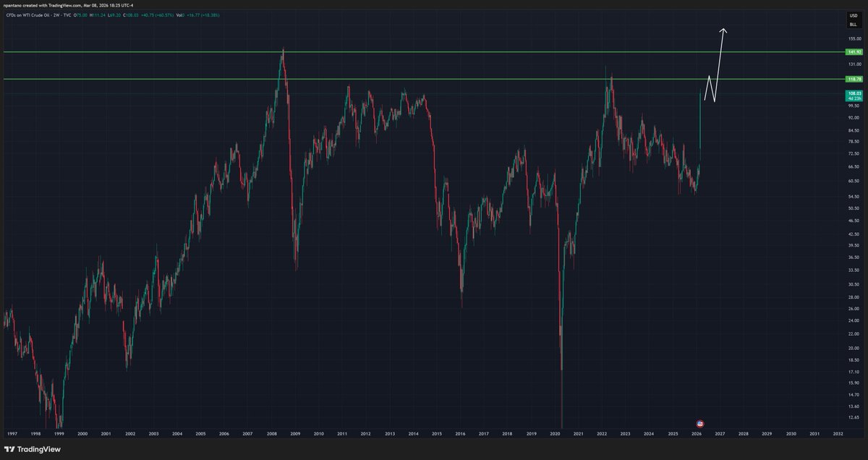The height and width of the screenshot is (460, 868).
Task: Click the 2017 label on time axis
Action: click(484, 434)
